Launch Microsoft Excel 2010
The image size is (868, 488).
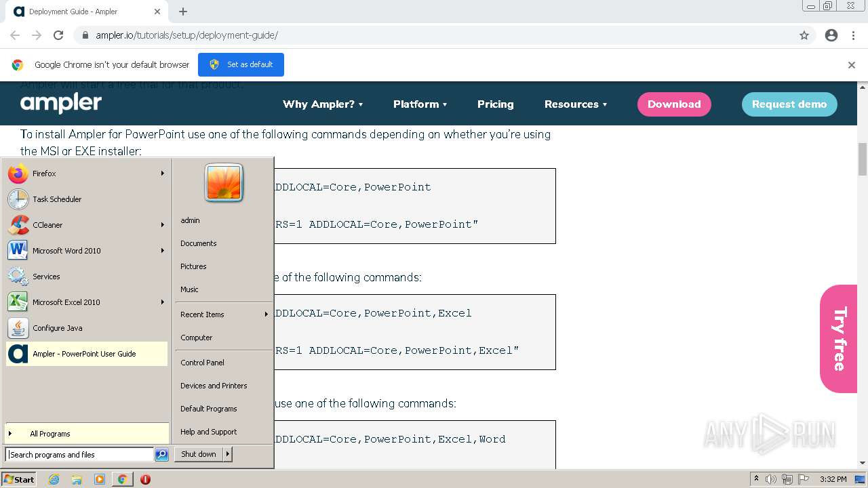point(86,302)
